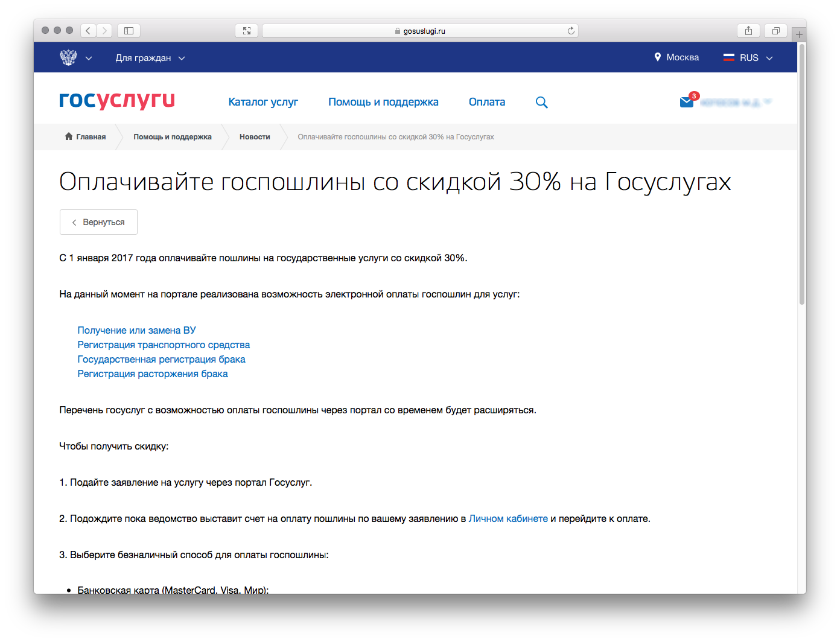Click the Safari forward arrow button
The image size is (840, 642).
104,31
